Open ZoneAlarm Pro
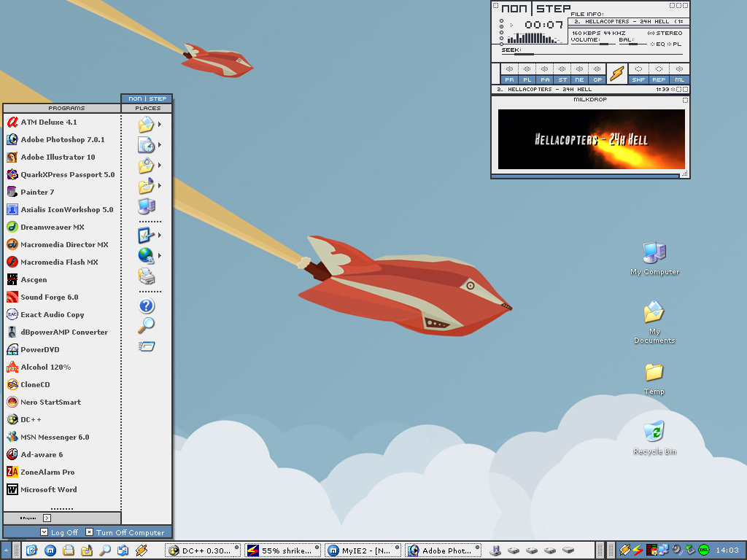Viewport: 747px width, 560px height. click(62, 472)
